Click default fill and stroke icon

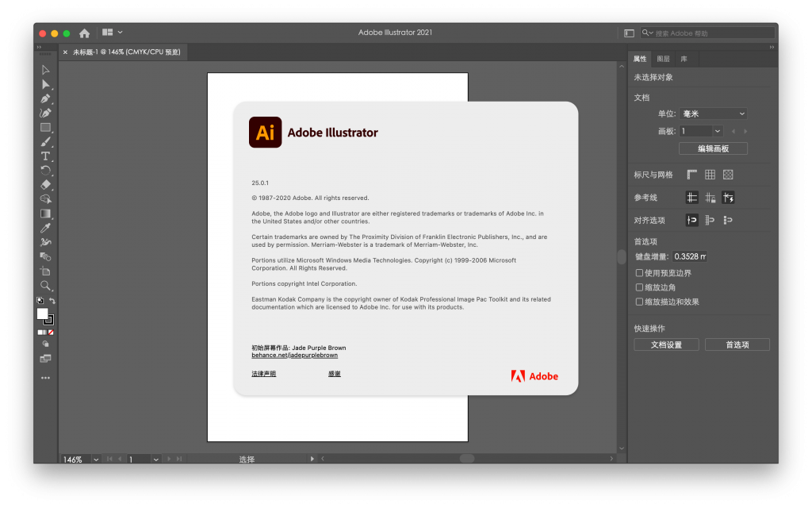point(40,301)
